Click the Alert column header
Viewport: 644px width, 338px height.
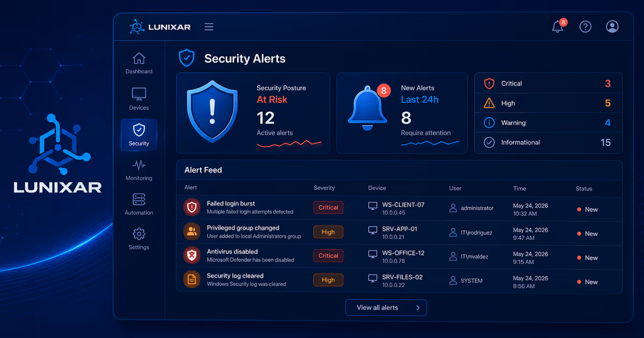[x=191, y=187]
